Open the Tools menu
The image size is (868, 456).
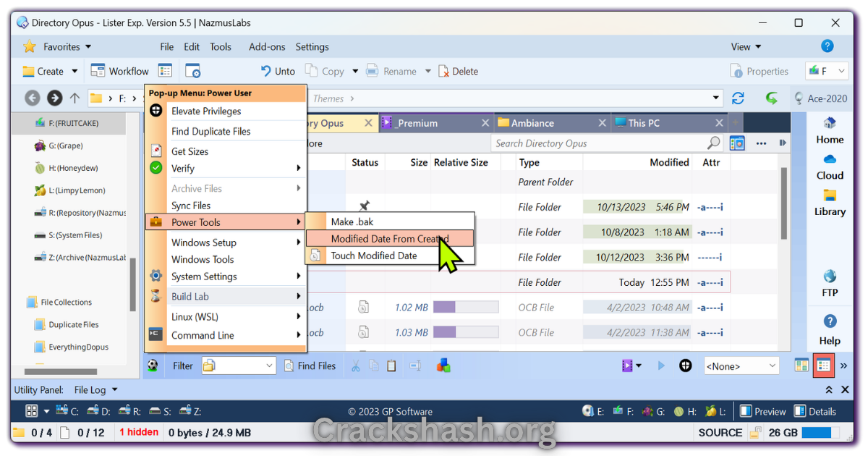(x=221, y=46)
